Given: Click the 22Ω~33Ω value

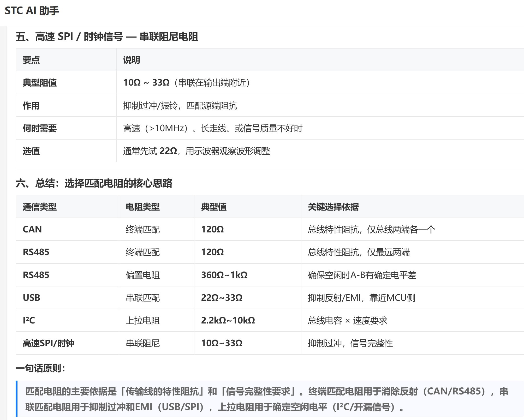Looking at the screenshot, I should pos(222,298).
